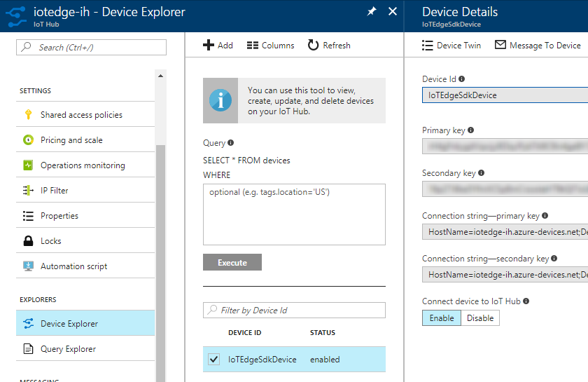This screenshot has height=382, width=588.
Task: Select Disable for Connect device to IoT Hub
Action: tap(480, 318)
